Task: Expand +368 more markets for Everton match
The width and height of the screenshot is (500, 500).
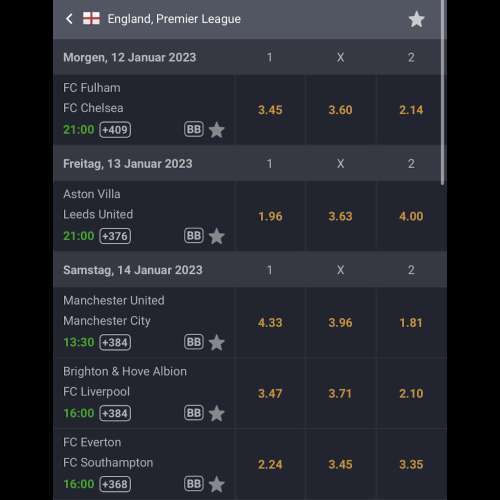Action: click(x=115, y=484)
